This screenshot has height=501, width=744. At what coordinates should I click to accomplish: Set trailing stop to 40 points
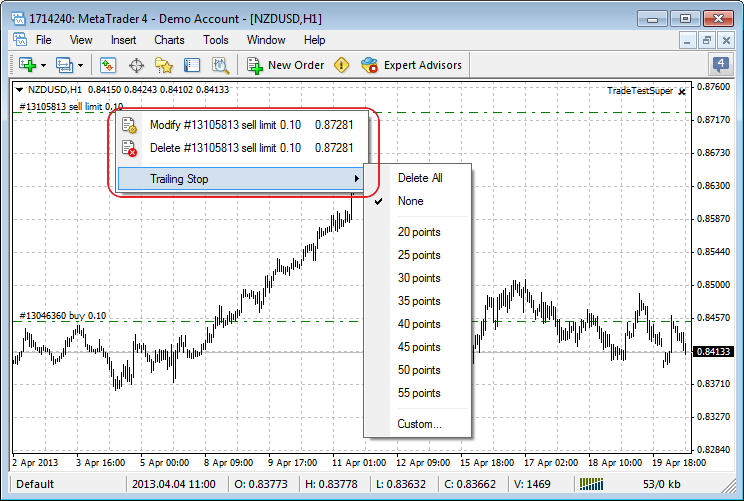419,324
